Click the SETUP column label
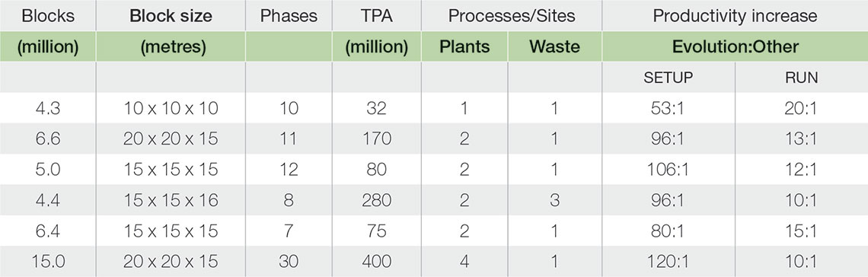The height and width of the screenshot is (277, 868). (x=669, y=78)
